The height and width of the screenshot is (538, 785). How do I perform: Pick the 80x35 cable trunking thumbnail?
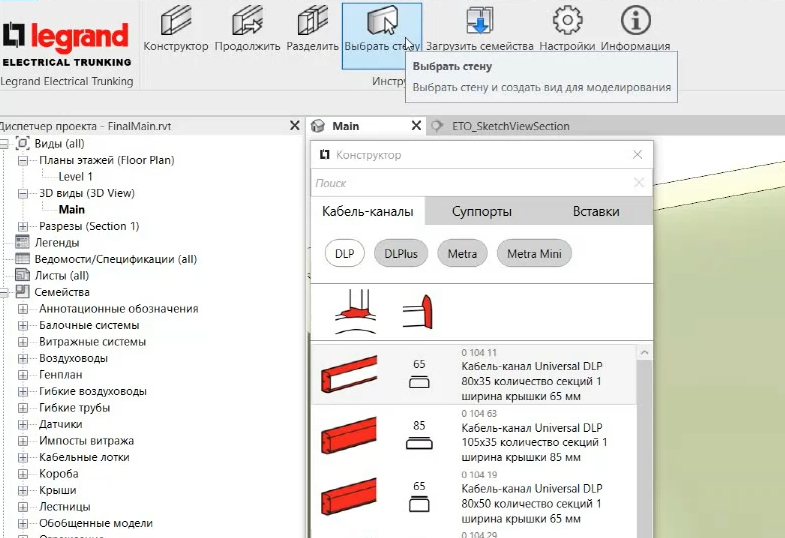[x=349, y=374]
